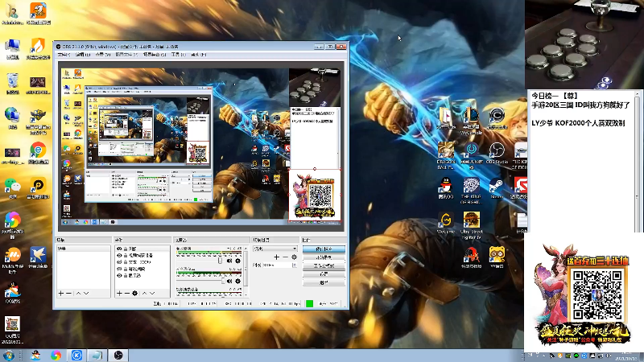
Task: Adjust the second mixer track volume slider
Action: coord(223,281)
